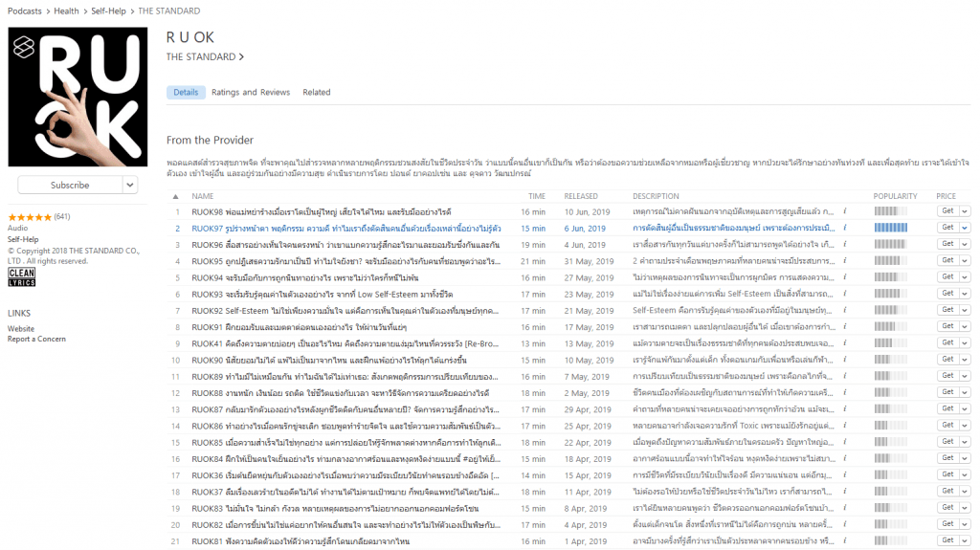Expand Get options for RUOK95 episode
This screenshot has width=980, height=550.
click(965, 260)
